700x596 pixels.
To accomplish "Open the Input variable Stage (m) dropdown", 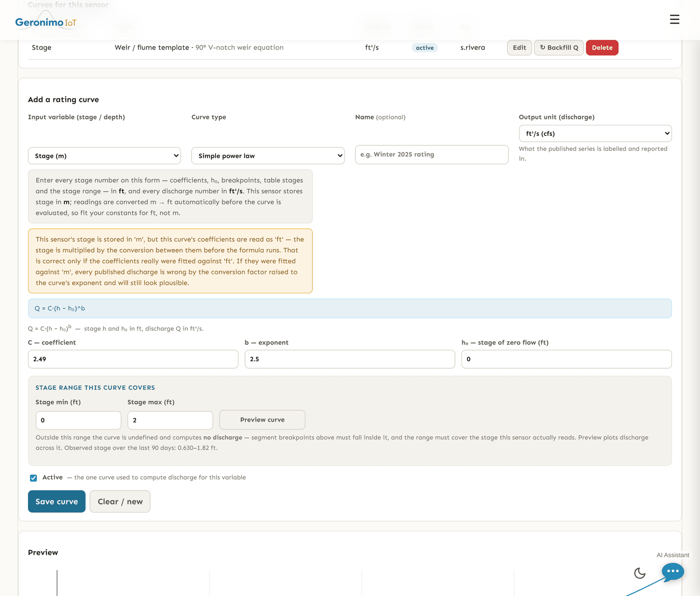I will 104,156.
